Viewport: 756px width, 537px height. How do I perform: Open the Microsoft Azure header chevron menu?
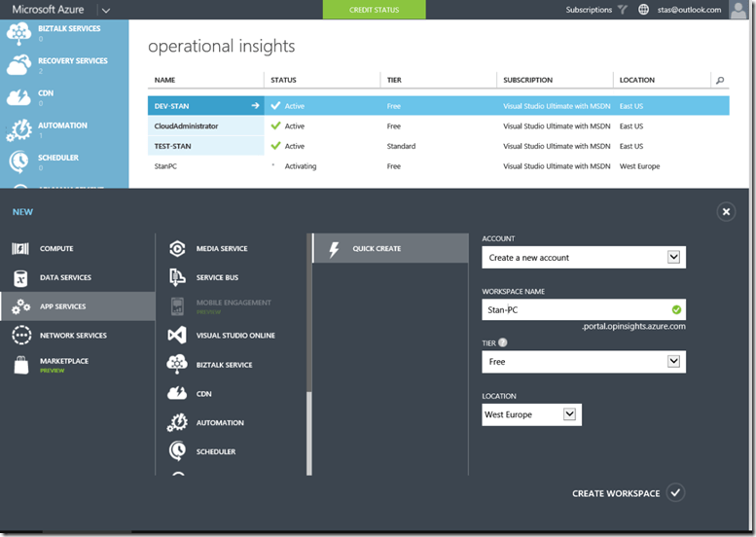tap(105, 10)
